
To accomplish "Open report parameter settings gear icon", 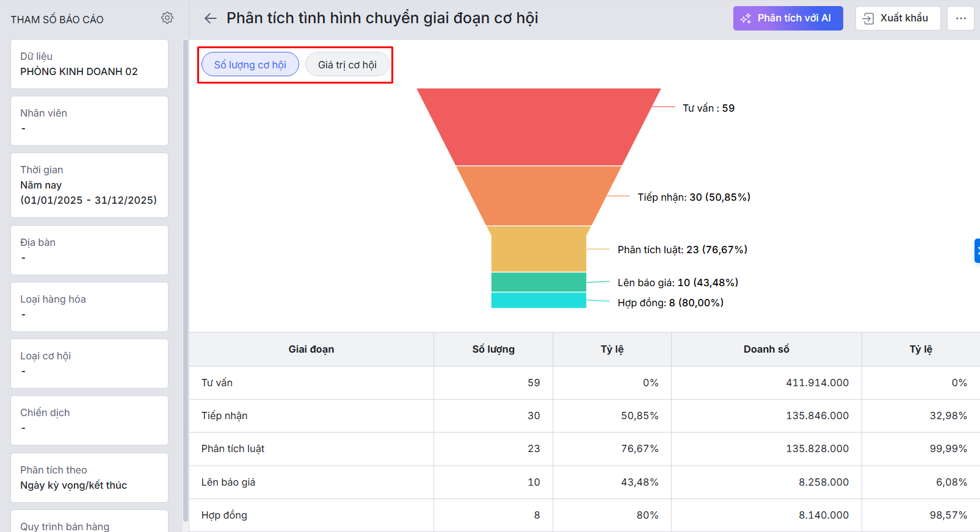I will coord(167,18).
